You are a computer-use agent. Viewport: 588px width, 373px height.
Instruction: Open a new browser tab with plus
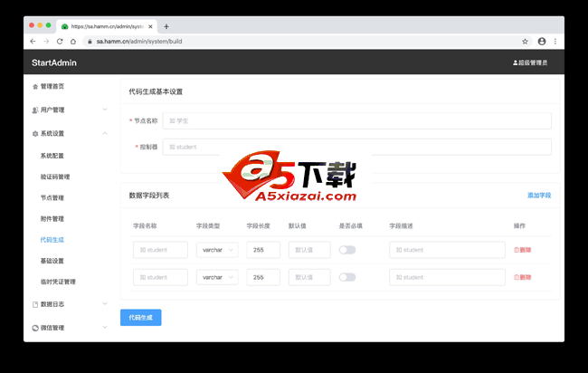[166, 26]
